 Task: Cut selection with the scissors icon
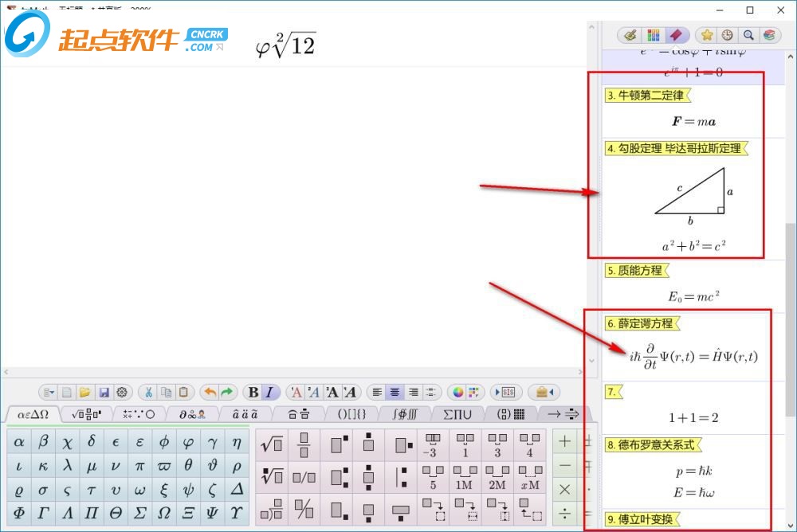click(148, 393)
